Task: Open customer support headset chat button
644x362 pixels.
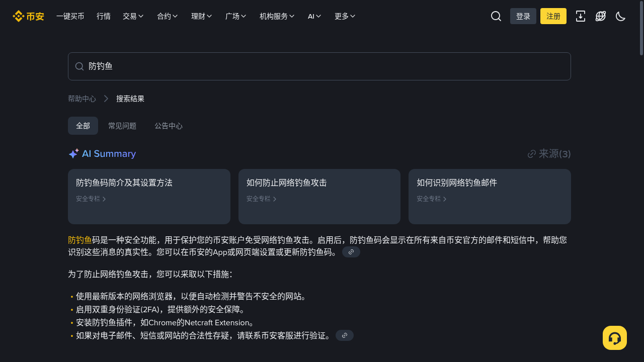Action: [615, 338]
